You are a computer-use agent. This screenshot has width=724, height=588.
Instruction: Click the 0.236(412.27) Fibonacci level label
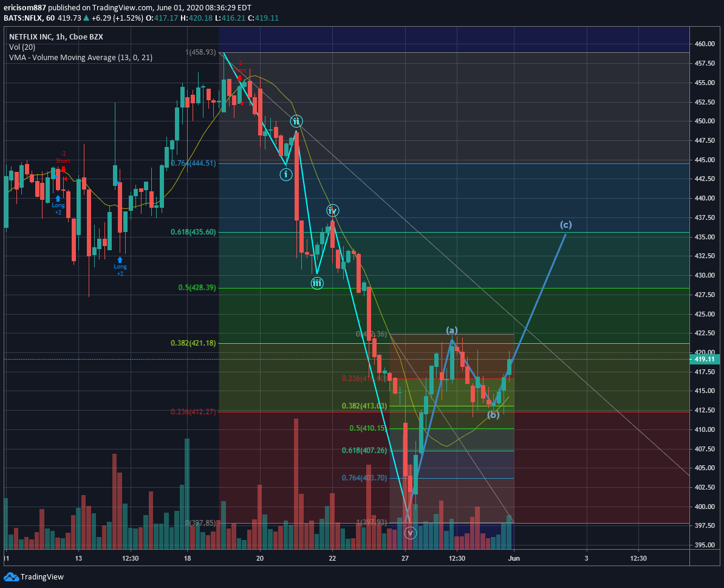(x=193, y=411)
